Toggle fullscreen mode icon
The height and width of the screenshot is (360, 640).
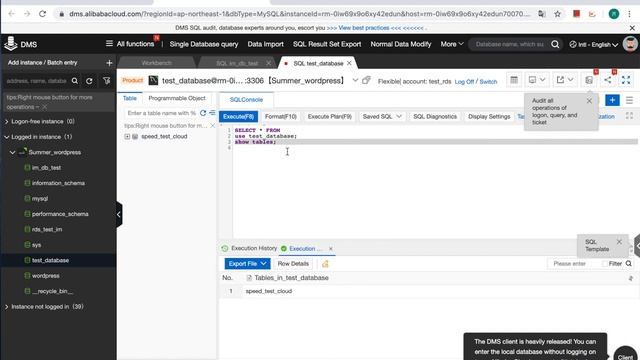tap(626, 80)
